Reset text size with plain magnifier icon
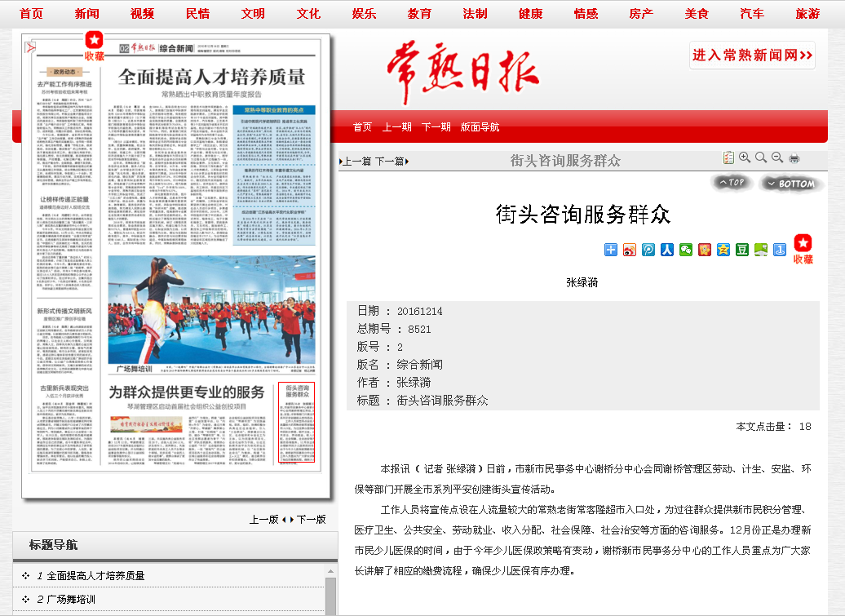The image size is (845, 616). pos(761,157)
